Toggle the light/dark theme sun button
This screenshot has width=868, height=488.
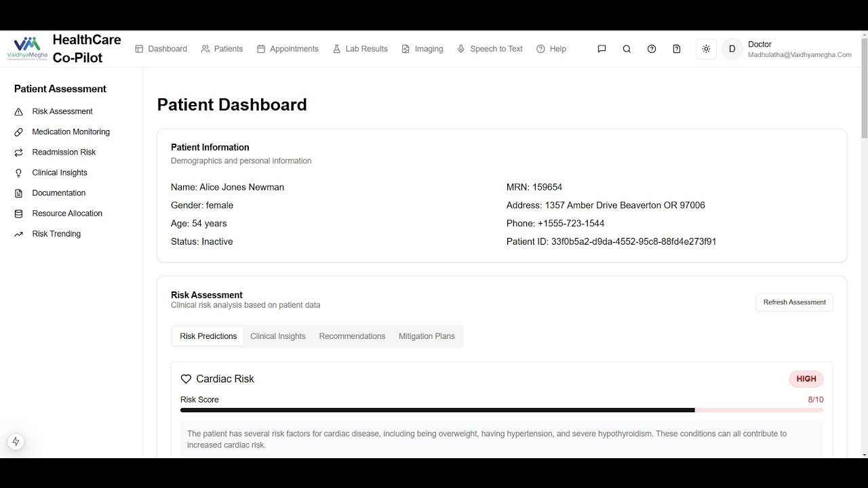point(706,49)
